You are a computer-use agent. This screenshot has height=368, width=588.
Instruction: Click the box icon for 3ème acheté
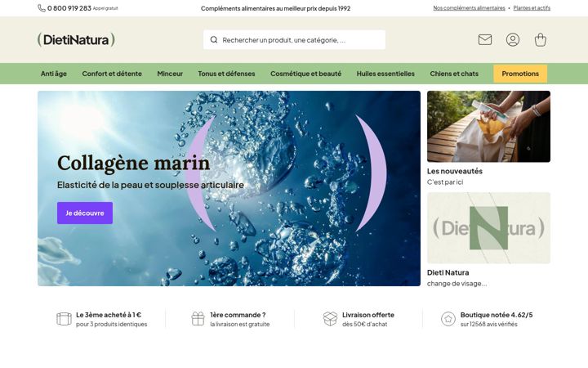point(65,319)
